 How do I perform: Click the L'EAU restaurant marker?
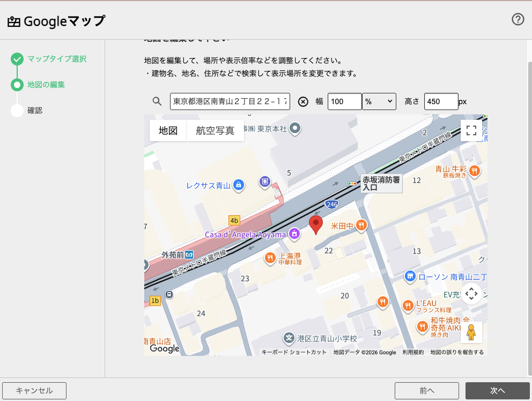point(408,307)
